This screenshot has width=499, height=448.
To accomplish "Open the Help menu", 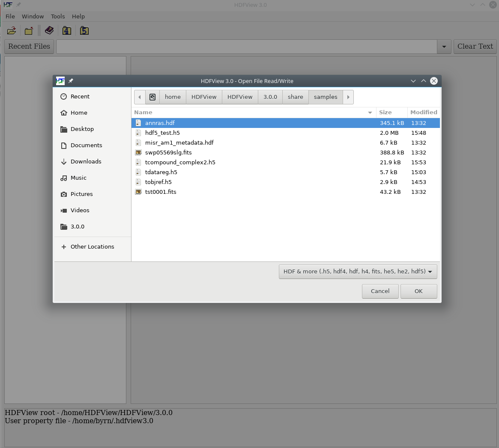I will click(78, 16).
